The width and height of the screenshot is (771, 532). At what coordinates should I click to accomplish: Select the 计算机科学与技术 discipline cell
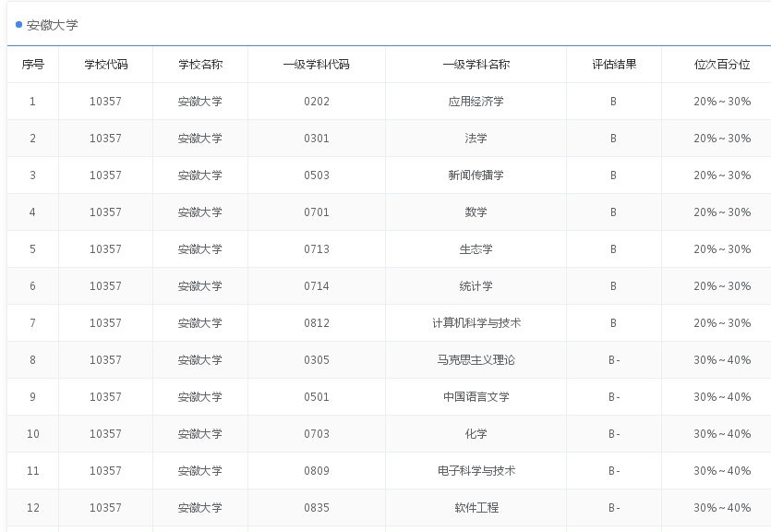tap(475, 322)
